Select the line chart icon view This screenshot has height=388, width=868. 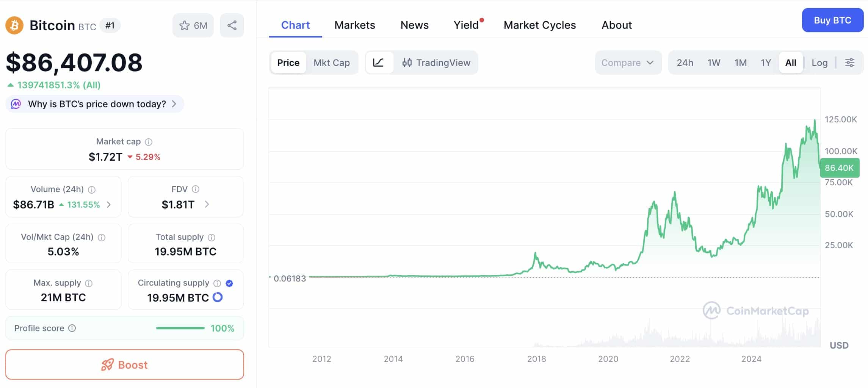379,63
